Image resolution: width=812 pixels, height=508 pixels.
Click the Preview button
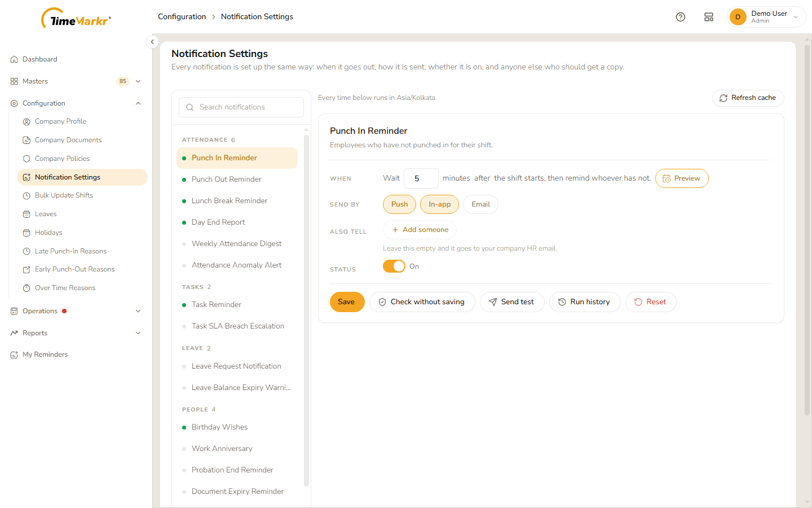pos(682,178)
